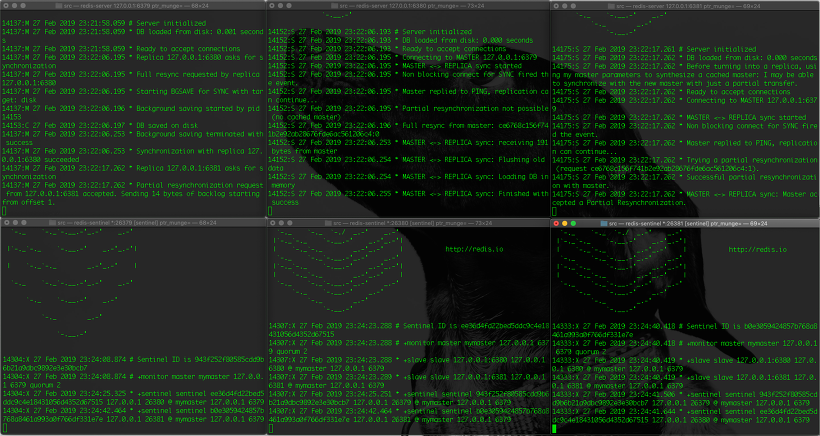Click the 'Starting BGSAVE for SYNC' log line
Image resolution: width=820 pixels, height=436 pixels.
coord(132,95)
